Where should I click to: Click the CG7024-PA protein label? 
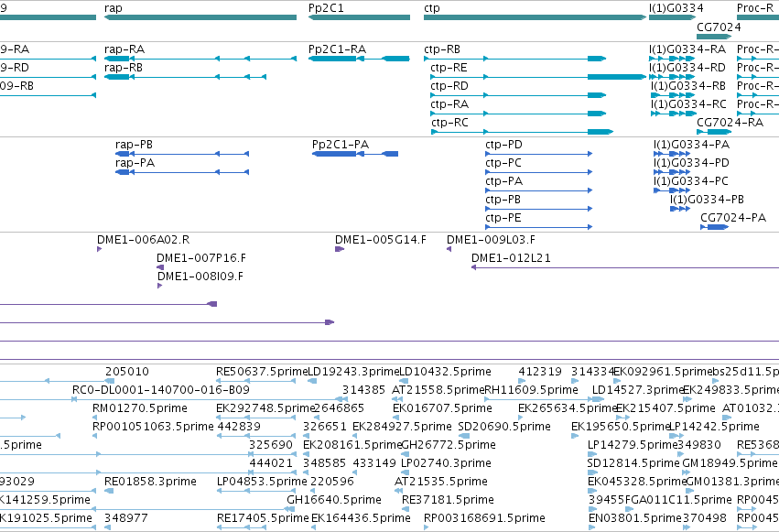click(733, 218)
